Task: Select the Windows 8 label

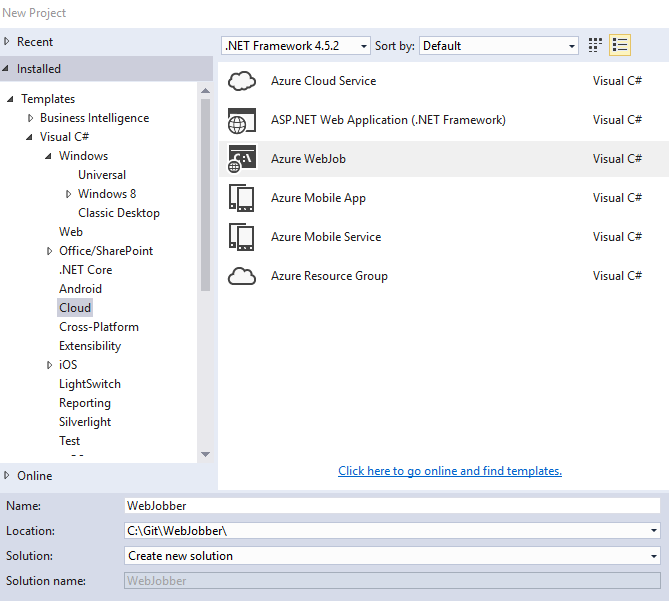Action: click(x=107, y=194)
